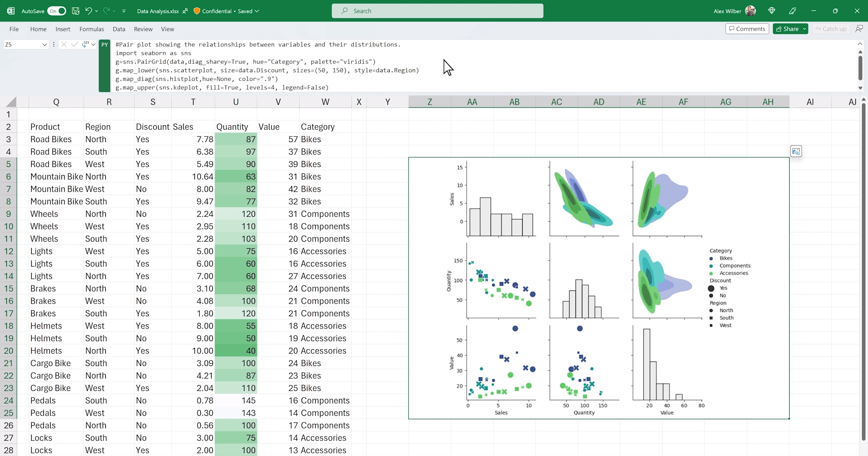Screen dimensions: 868x456
Task: Click the share status icon next to filename
Action: [185, 11]
